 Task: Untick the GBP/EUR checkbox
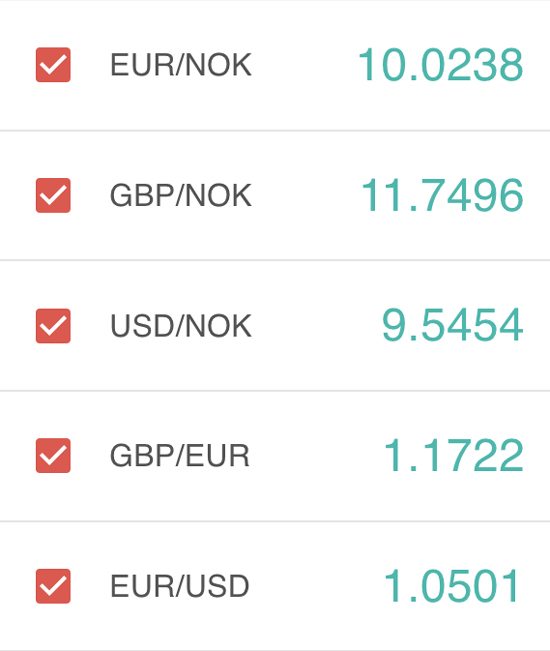53,455
